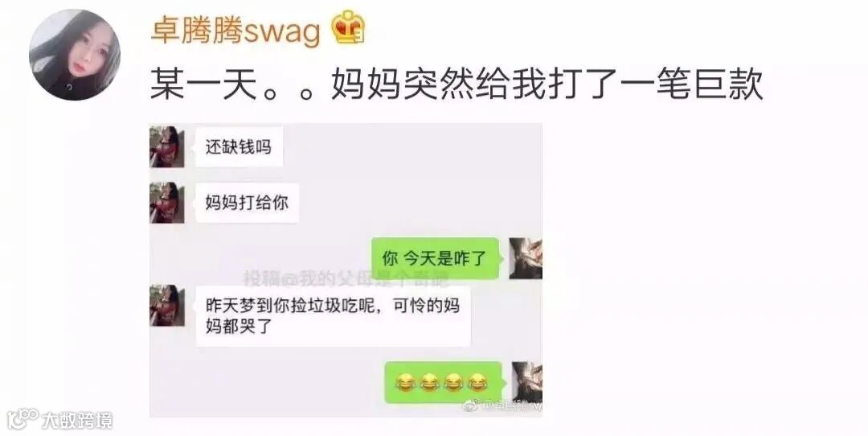This screenshot has width=868, height=436.
Task: Click the last laughing-crying emoji
Action: click(x=477, y=382)
